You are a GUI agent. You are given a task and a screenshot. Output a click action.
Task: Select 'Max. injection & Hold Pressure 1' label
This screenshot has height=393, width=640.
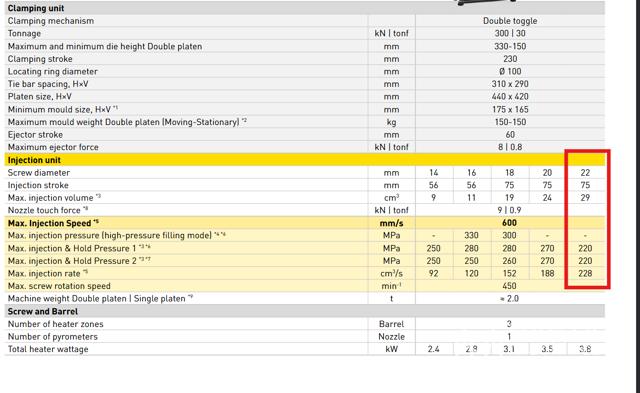pos(72,249)
